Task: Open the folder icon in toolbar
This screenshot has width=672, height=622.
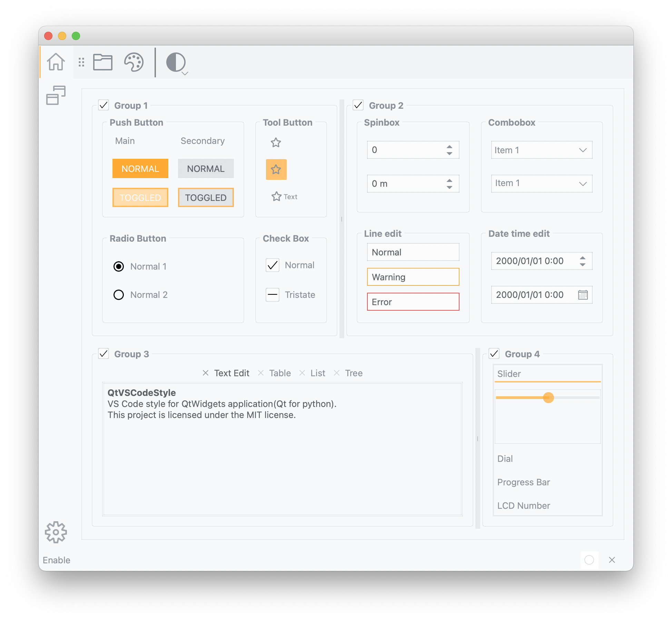Action: pyautogui.click(x=103, y=62)
